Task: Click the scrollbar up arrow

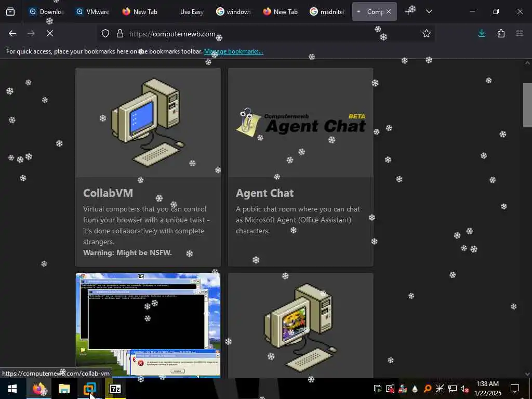Action: pos(527,63)
